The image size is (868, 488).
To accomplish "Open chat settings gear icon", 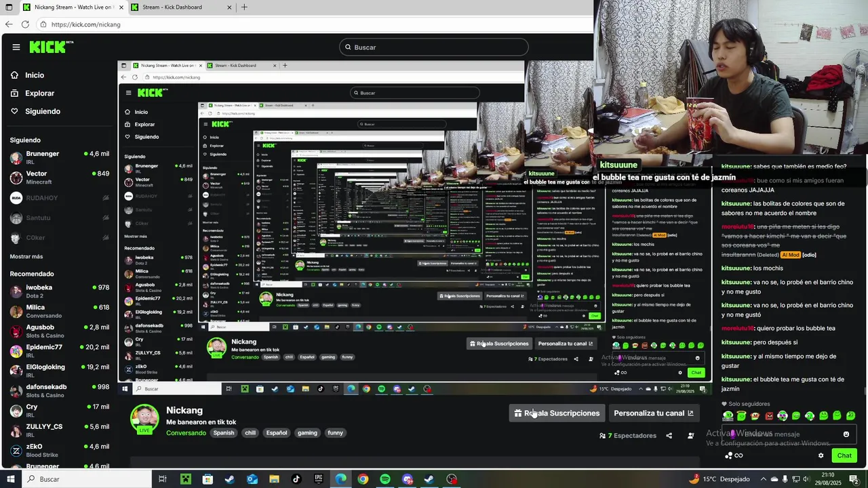I will pyautogui.click(x=821, y=456).
